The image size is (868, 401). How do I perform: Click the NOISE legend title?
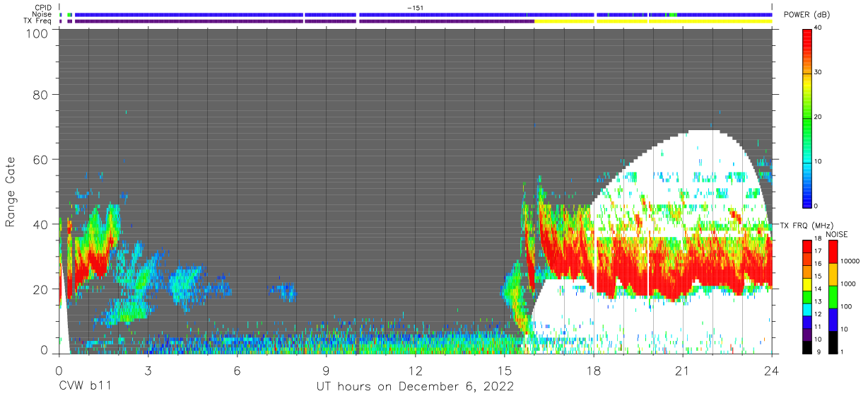pyautogui.click(x=837, y=234)
